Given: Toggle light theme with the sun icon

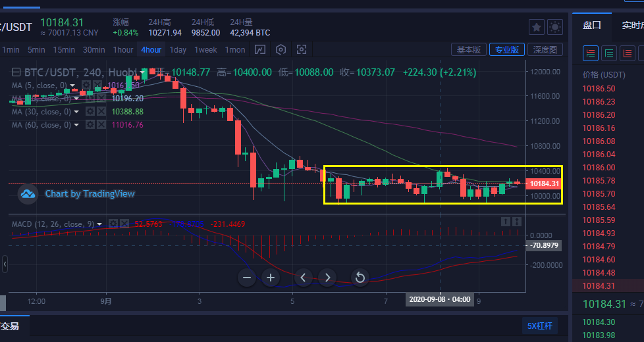Looking at the screenshot, I should [555, 28].
